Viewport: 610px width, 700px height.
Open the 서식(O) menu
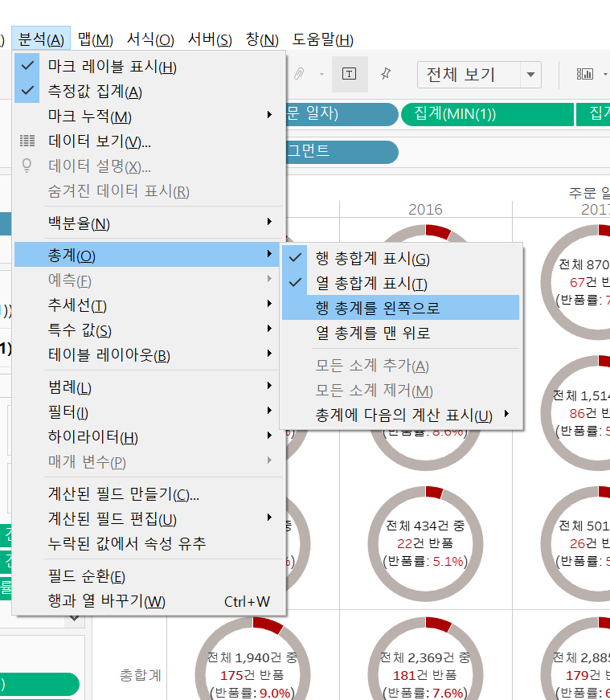[150, 39]
